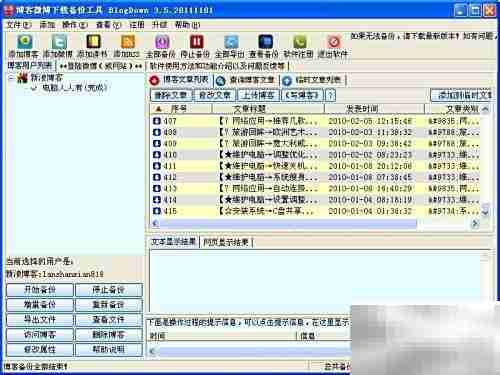Sort by the 发表时间 column header
This screenshot has width=500, height=375.
[374, 109]
